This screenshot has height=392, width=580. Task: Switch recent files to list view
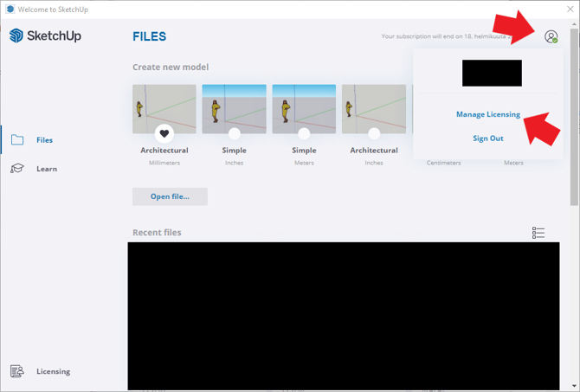tap(538, 233)
